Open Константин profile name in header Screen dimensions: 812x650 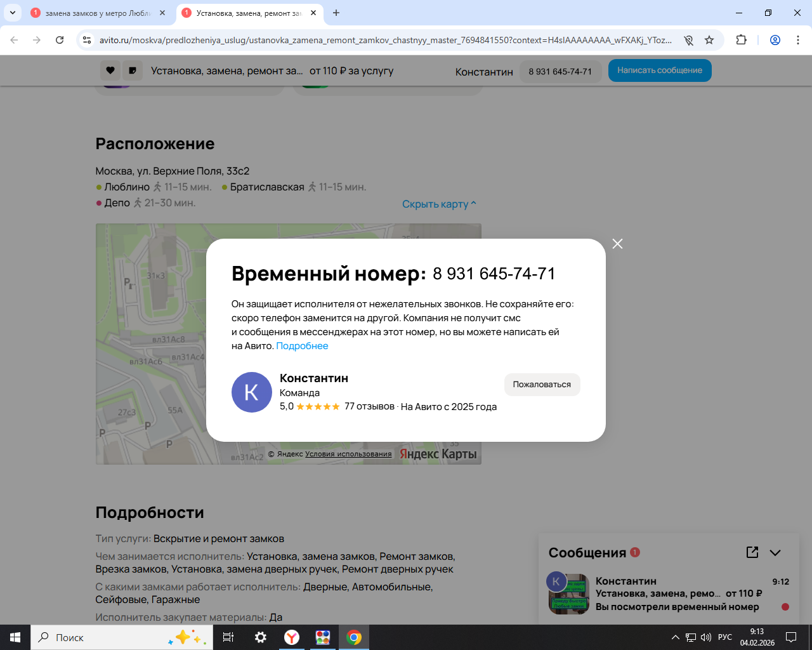pos(484,72)
